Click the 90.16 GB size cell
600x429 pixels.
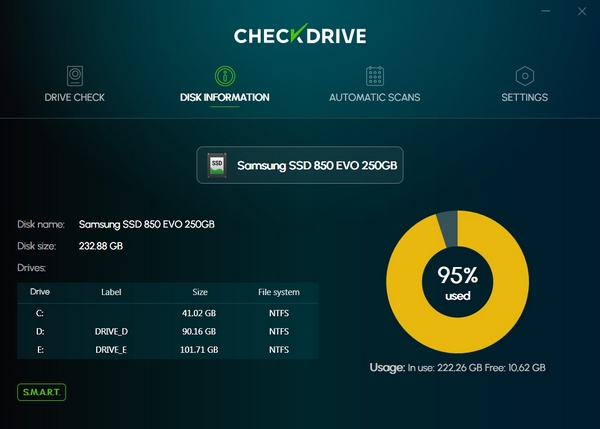coord(199,331)
